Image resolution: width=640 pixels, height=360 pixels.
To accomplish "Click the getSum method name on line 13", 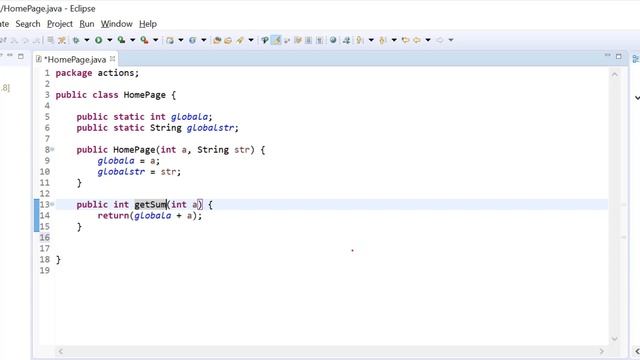I will (x=150, y=204).
